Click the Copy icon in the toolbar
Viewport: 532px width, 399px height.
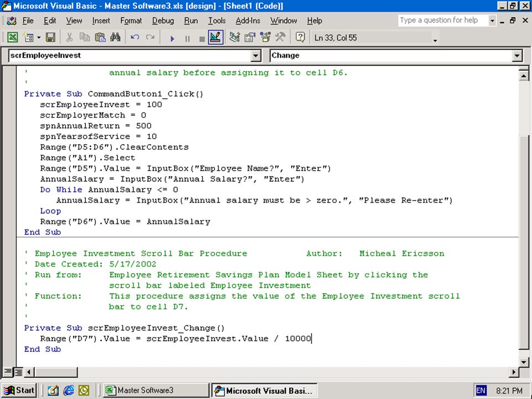[84, 37]
